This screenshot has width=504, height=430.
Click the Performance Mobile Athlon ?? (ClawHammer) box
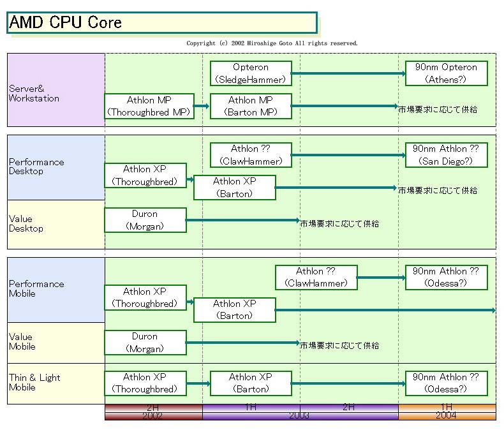click(316, 278)
